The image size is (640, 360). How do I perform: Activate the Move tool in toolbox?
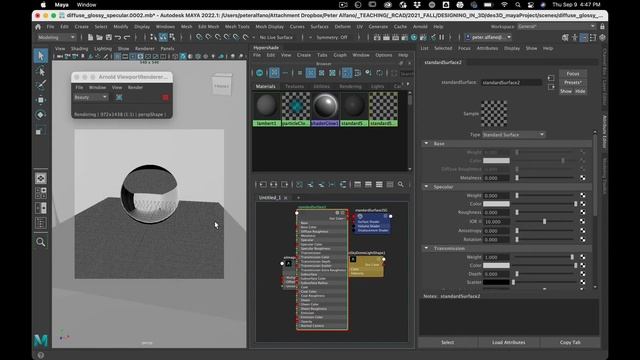[x=40, y=100]
